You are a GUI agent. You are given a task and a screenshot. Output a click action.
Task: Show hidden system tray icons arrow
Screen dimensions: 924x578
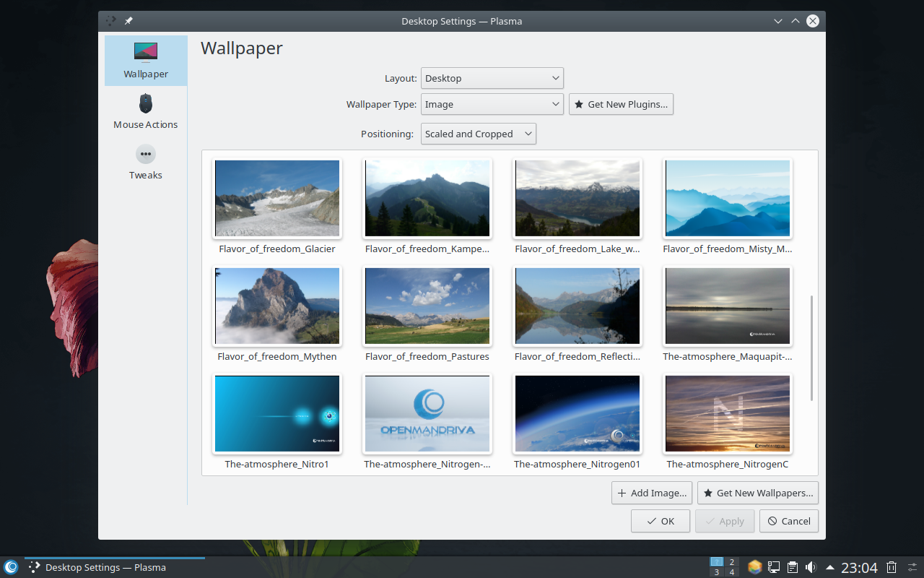point(830,567)
